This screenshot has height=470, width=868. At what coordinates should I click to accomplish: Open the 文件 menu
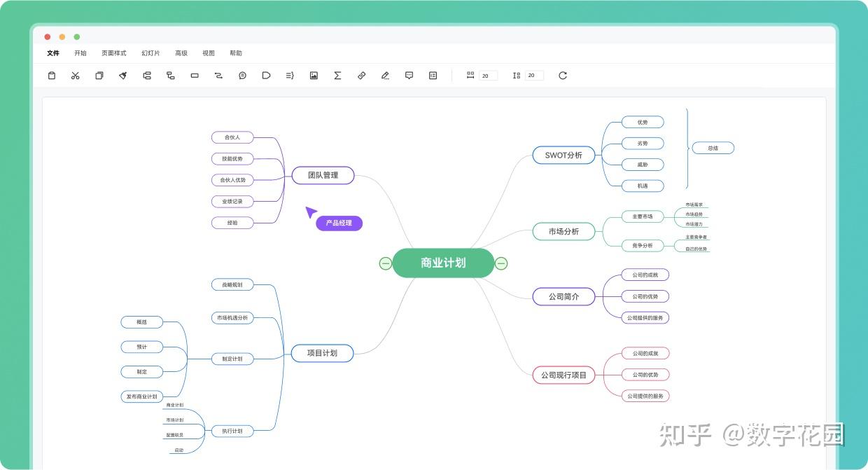click(53, 53)
